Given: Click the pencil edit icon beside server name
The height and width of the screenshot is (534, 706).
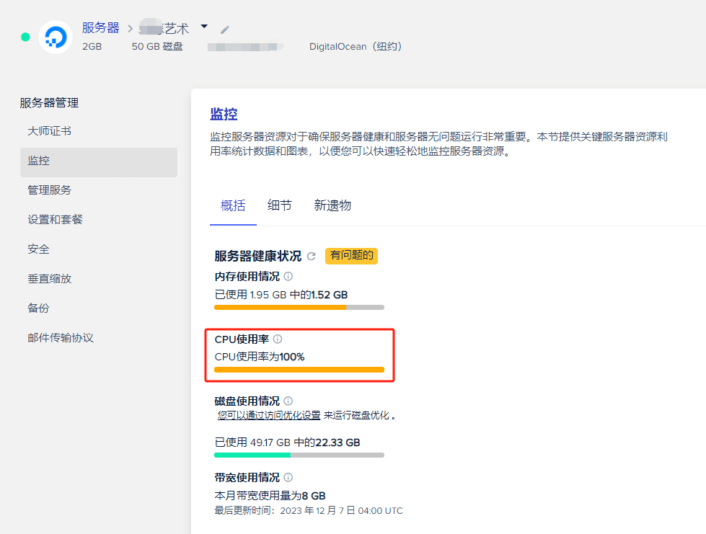Looking at the screenshot, I should [225, 29].
